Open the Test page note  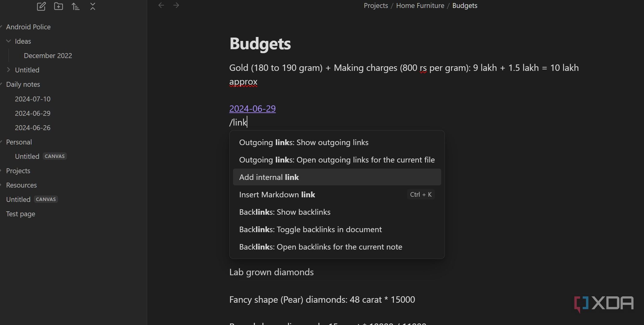(x=20, y=214)
